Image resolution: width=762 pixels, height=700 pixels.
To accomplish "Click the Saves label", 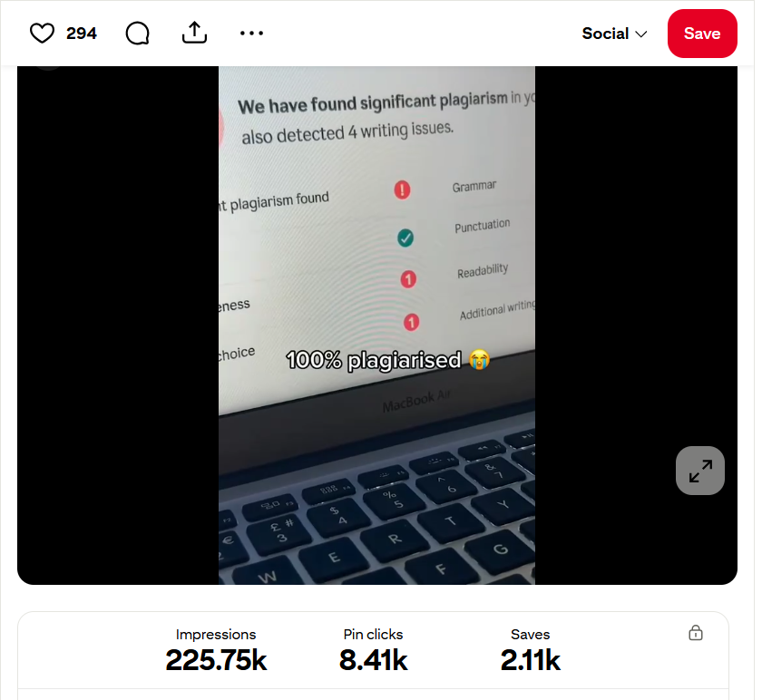I will coord(530,635).
